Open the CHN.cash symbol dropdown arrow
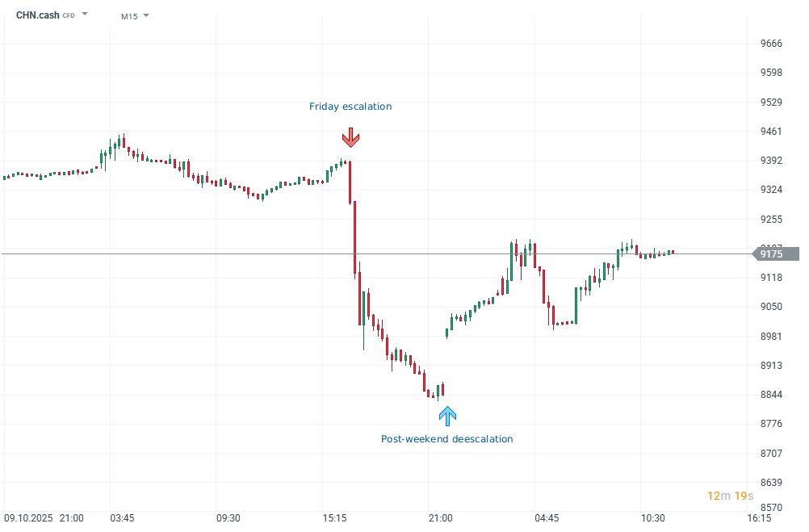The height and width of the screenshot is (532, 809). click(85, 15)
